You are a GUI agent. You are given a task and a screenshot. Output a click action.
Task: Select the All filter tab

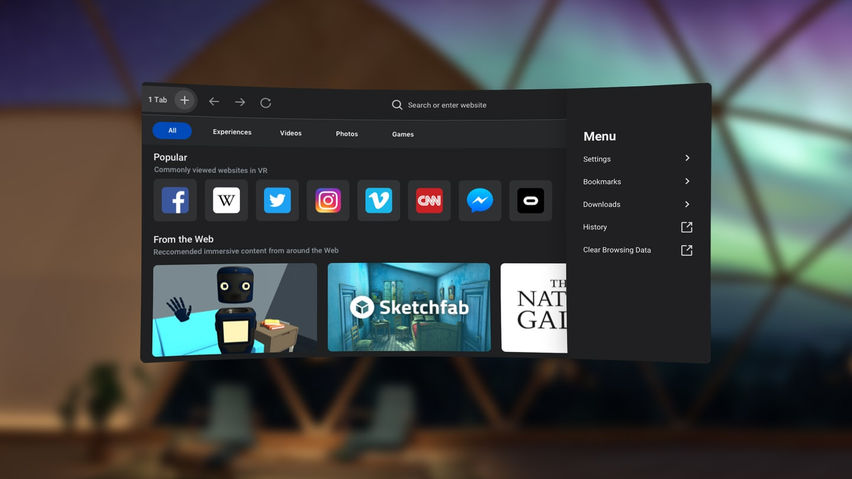click(172, 130)
